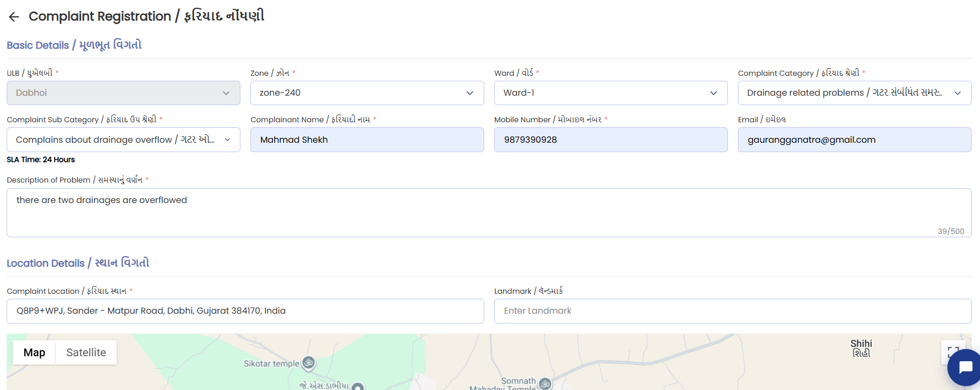The width and height of the screenshot is (980, 390).
Task: Click the Complaint Registration page title
Action: click(x=146, y=16)
